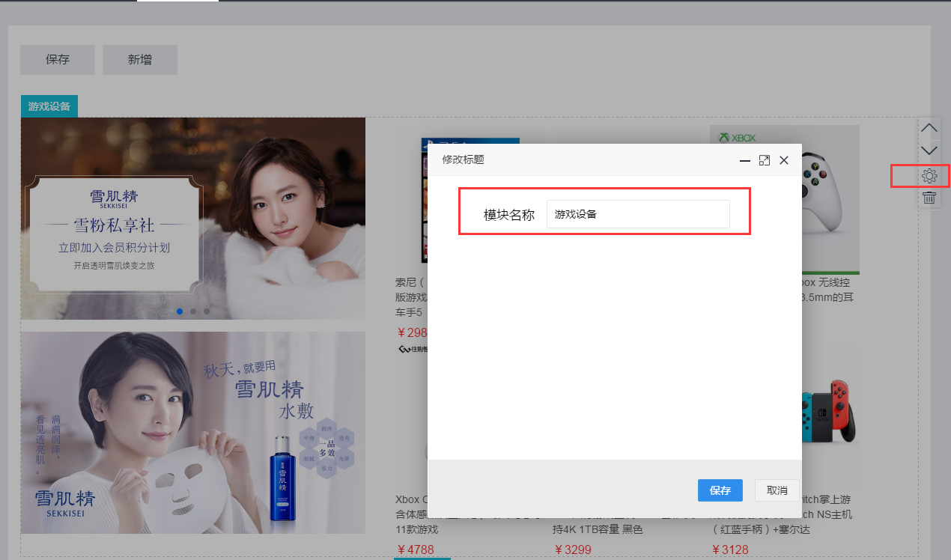Image resolution: width=951 pixels, height=560 pixels.
Task: Maximize the 修改标题 dialog
Action: [x=765, y=160]
